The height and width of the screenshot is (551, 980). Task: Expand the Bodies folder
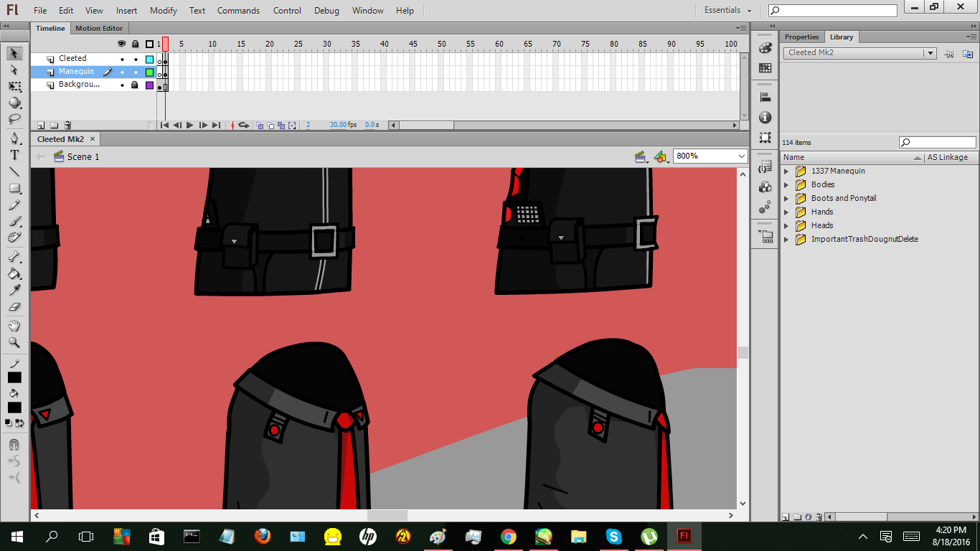tap(786, 185)
